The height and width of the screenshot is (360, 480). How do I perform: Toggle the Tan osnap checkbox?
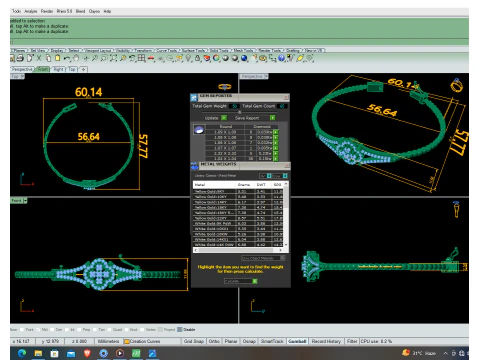95,330
